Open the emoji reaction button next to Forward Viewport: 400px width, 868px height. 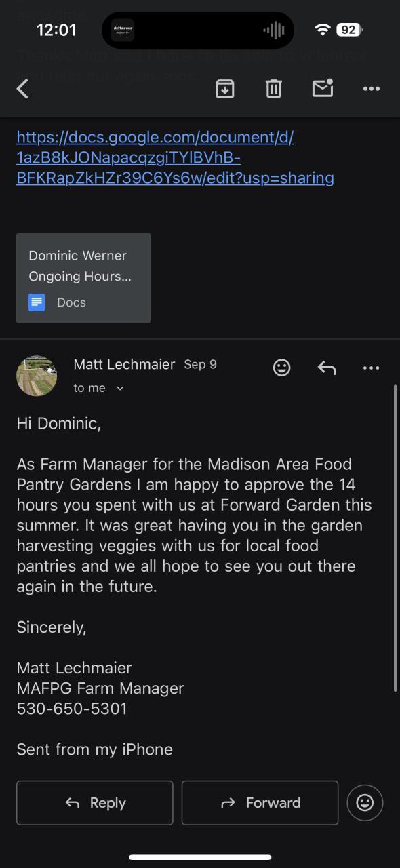coord(365,803)
